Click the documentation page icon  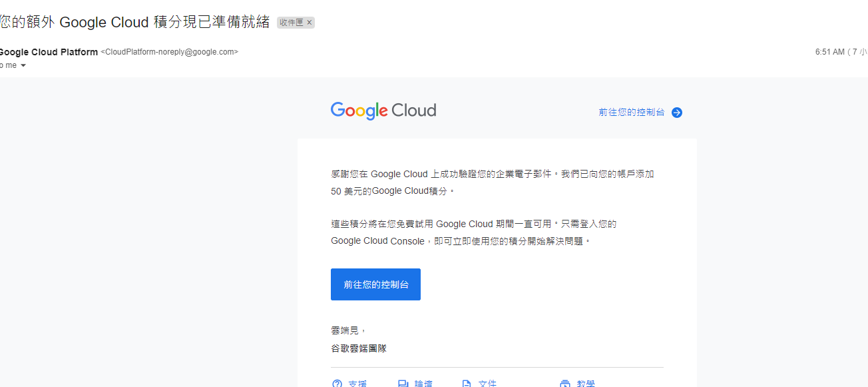[467, 384]
